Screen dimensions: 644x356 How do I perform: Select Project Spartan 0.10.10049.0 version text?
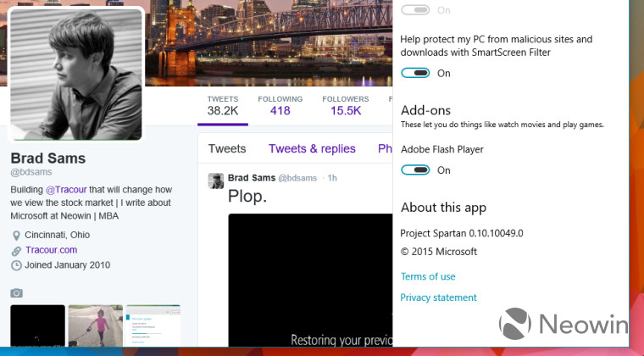(x=462, y=233)
